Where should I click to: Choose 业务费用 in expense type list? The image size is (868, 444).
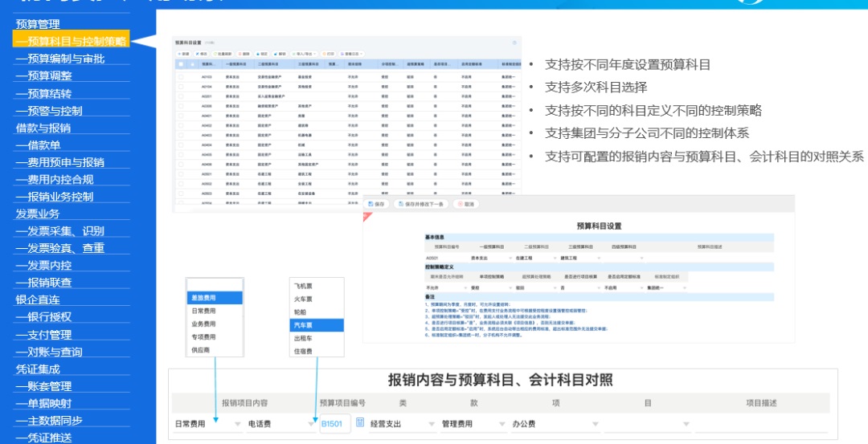pyautogui.click(x=215, y=324)
